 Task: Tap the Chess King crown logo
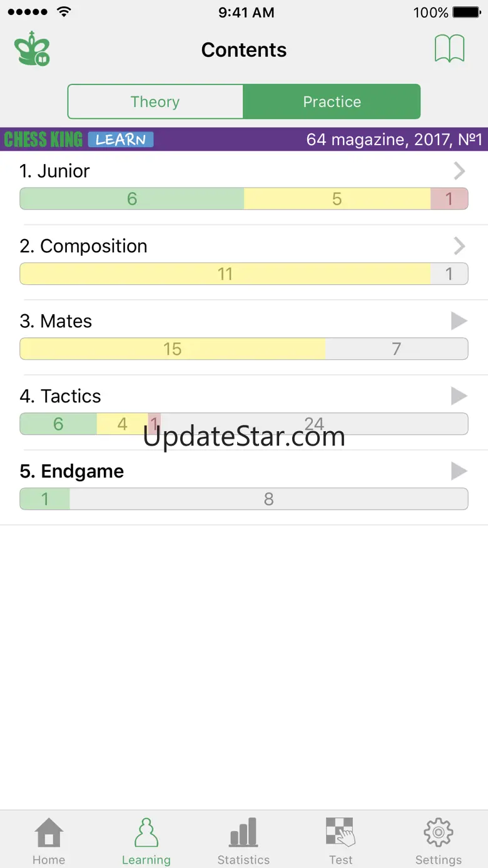(x=32, y=49)
